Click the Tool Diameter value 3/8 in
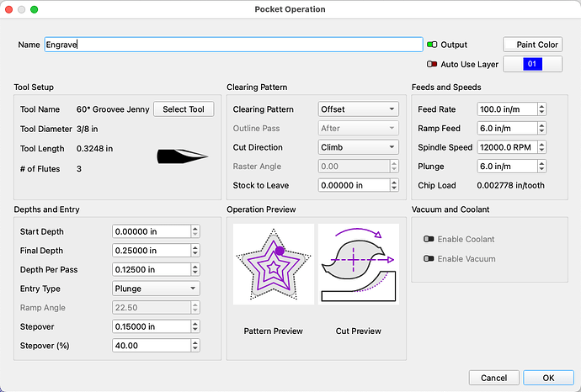The width and height of the screenshot is (581, 392). point(87,129)
